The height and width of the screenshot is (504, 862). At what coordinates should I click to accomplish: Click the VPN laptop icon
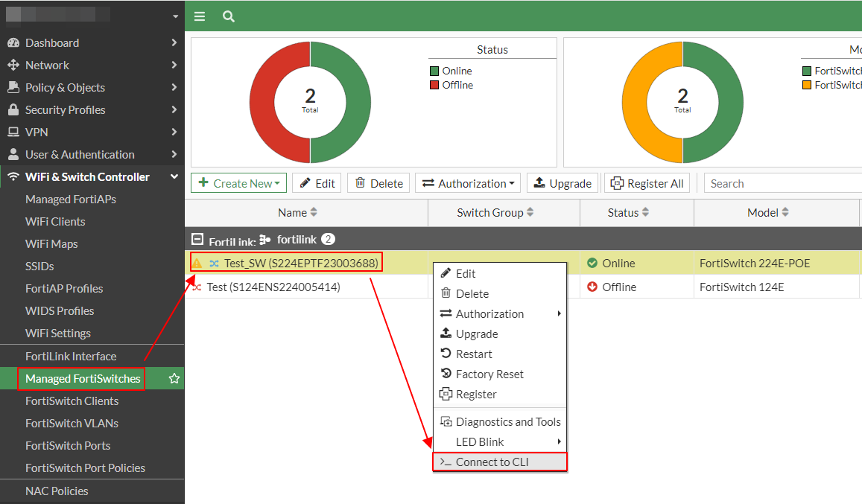(x=13, y=132)
